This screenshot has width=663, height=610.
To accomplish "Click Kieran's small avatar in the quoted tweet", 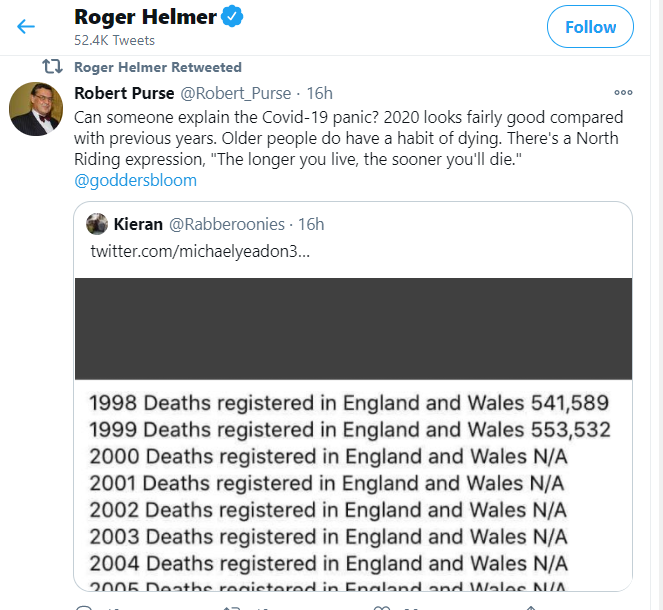I will [x=97, y=224].
